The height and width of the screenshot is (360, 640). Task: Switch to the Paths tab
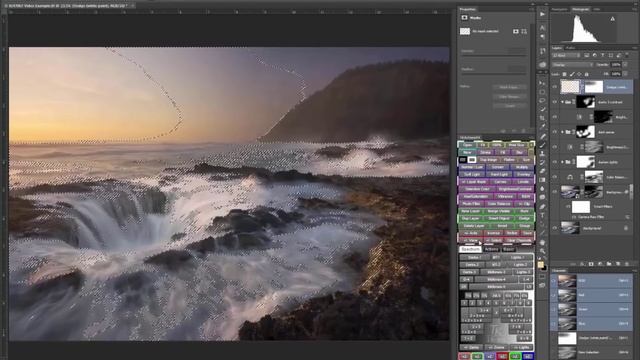coord(570,48)
